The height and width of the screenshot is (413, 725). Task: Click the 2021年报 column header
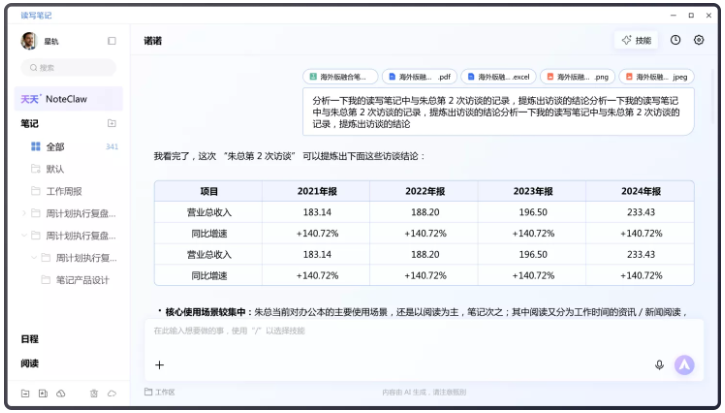click(x=317, y=191)
